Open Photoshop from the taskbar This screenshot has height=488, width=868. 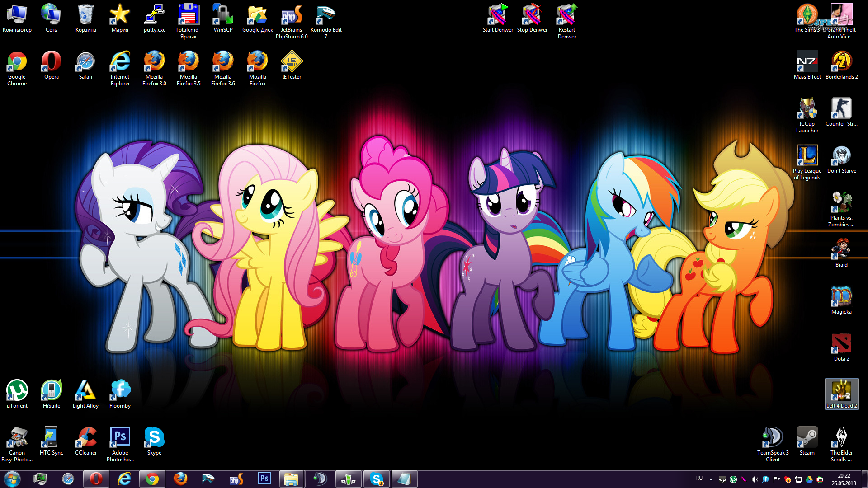pos(264,479)
